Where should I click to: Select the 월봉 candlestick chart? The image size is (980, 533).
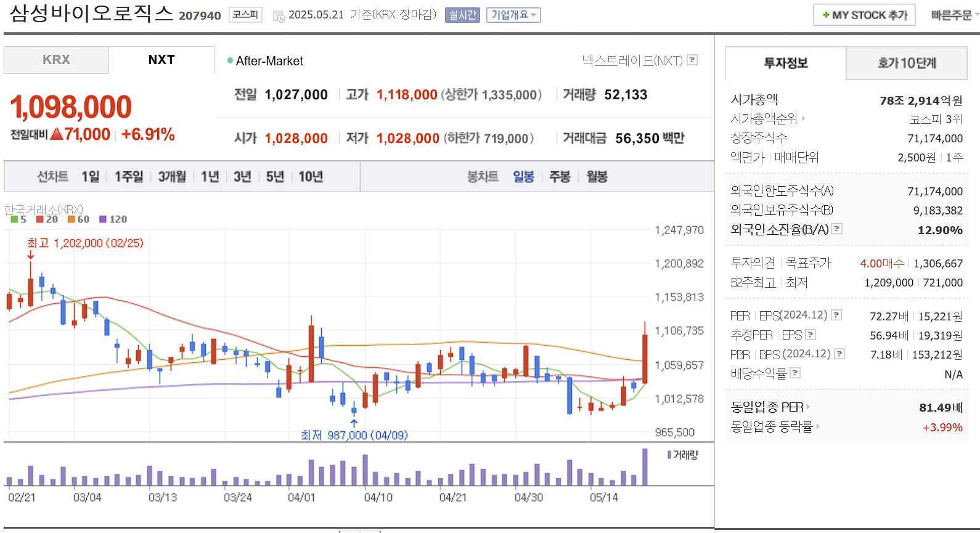[597, 177]
